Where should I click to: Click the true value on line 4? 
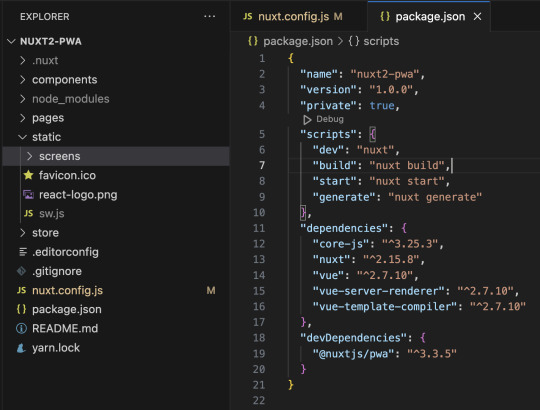click(382, 105)
